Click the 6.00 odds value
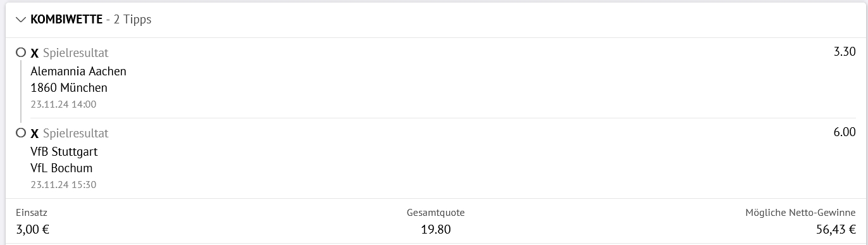 click(x=845, y=132)
